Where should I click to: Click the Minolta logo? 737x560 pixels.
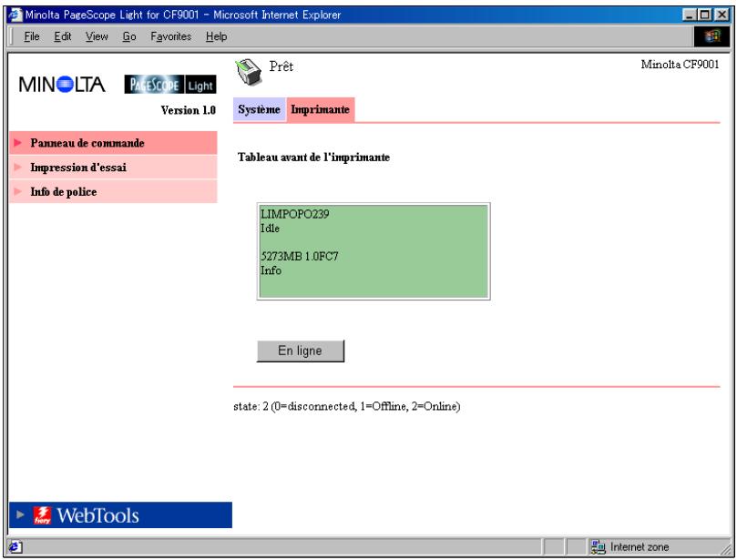click(x=62, y=85)
